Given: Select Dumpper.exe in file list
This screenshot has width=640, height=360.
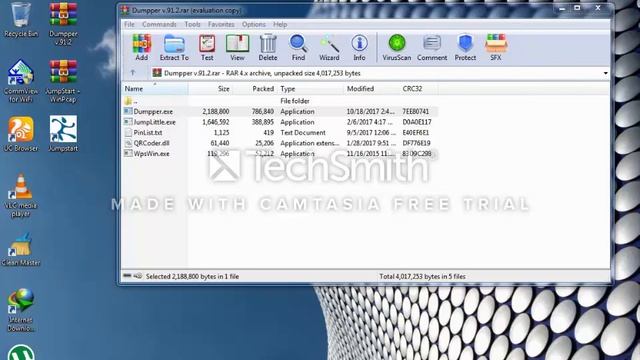Looking at the screenshot, I should click(280, 111).
